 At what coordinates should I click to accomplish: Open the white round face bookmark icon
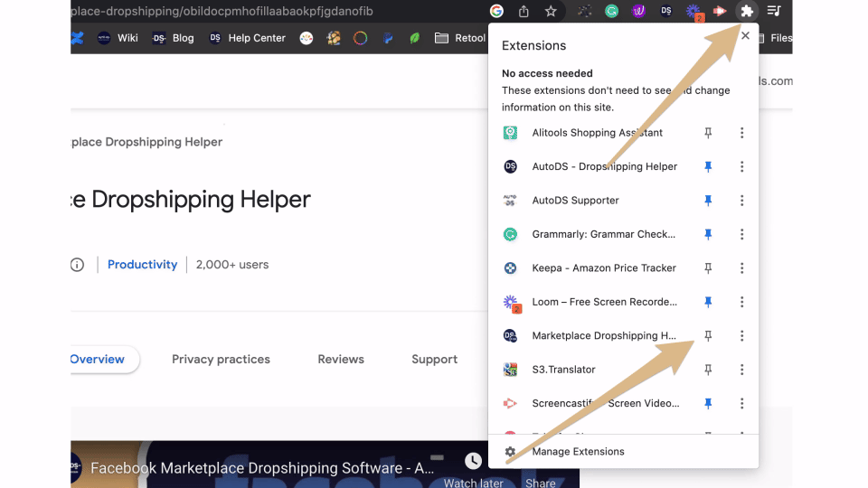pyautogui.click(x=307, y=38)
